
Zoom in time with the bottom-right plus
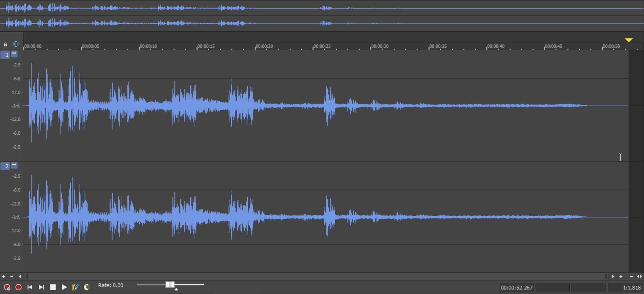point(621,276)
